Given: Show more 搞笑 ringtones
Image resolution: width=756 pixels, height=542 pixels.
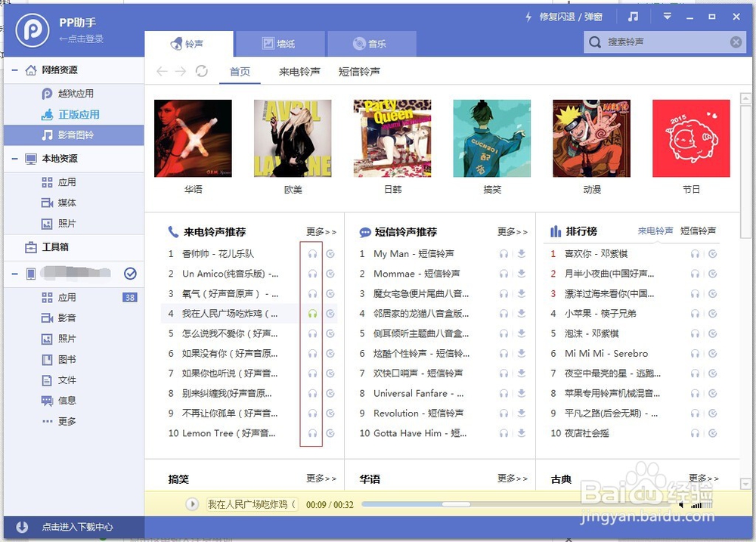Looking at the screenshot, I should click(x=321, y=479).
